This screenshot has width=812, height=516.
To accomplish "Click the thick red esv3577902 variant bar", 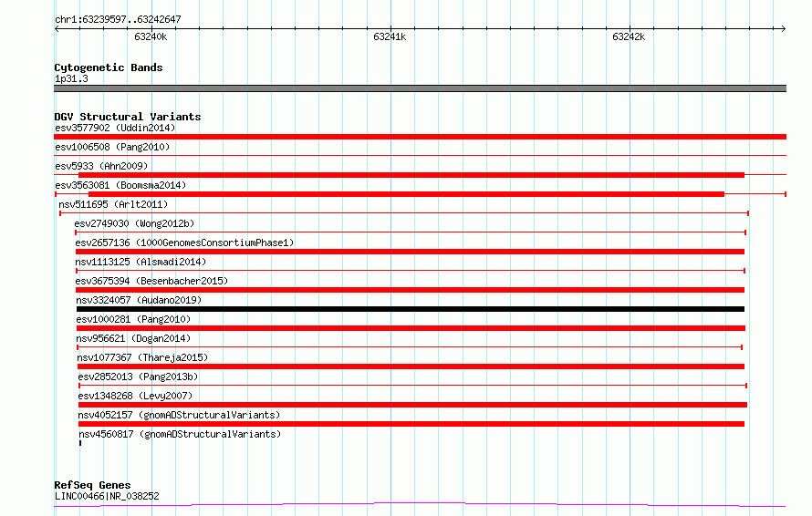I will (420, 137).
